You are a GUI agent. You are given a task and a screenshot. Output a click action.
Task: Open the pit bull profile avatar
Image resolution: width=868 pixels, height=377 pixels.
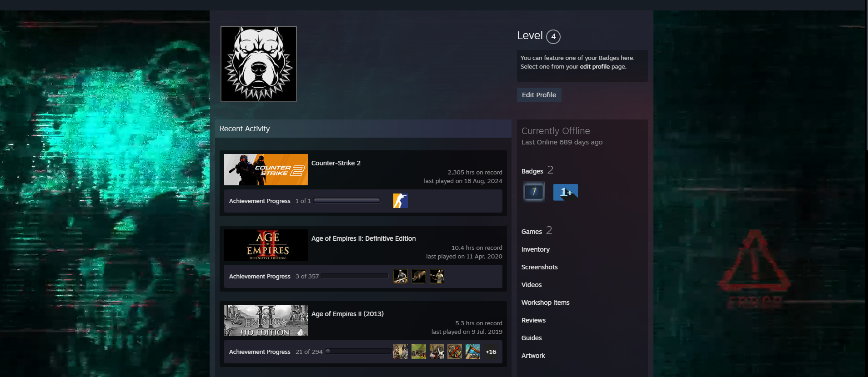pos(259,64)
